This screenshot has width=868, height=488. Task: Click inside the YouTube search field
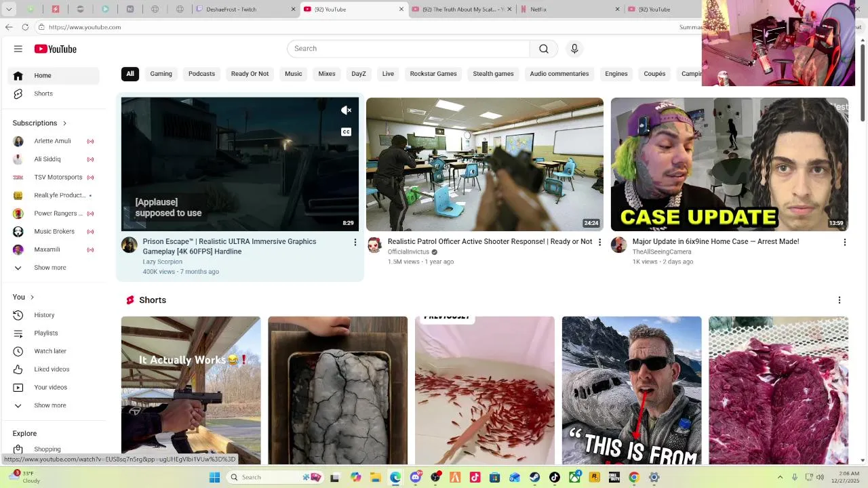tap(408, 49)
